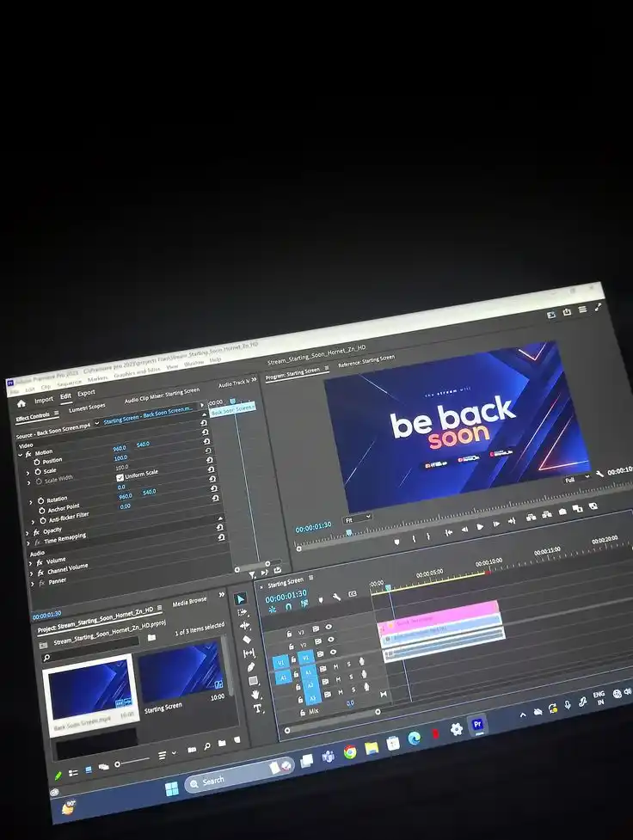Open the Media Browser tab
The image size is (633, 840).
pyautogui.click(x=189, y=602)
